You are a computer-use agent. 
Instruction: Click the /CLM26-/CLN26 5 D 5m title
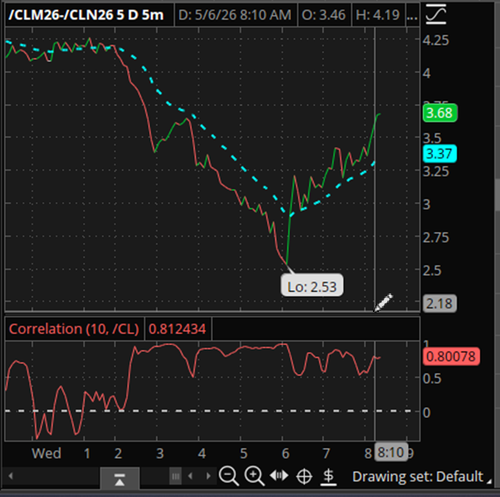point(86,15)
